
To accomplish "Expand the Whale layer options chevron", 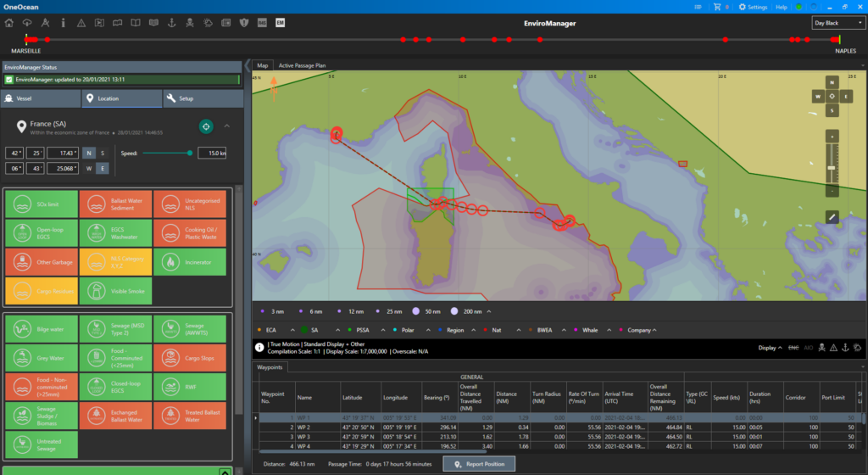I will (x=609, y=330).
